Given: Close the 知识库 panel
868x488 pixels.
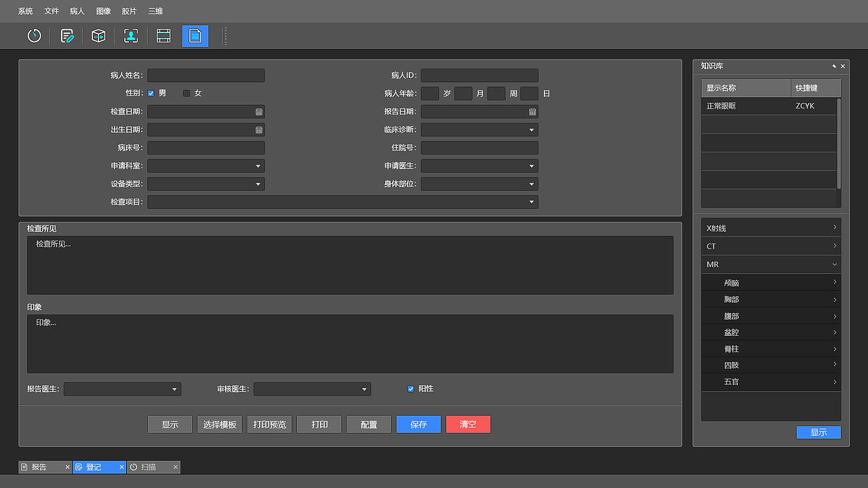Looking at the screenshot, I should point(843,66).
